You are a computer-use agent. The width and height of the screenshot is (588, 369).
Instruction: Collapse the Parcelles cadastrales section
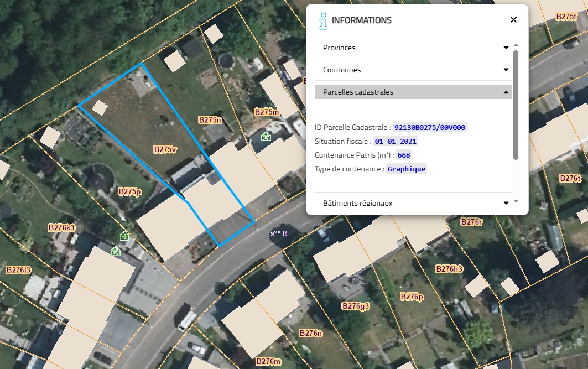pos(413,92)
